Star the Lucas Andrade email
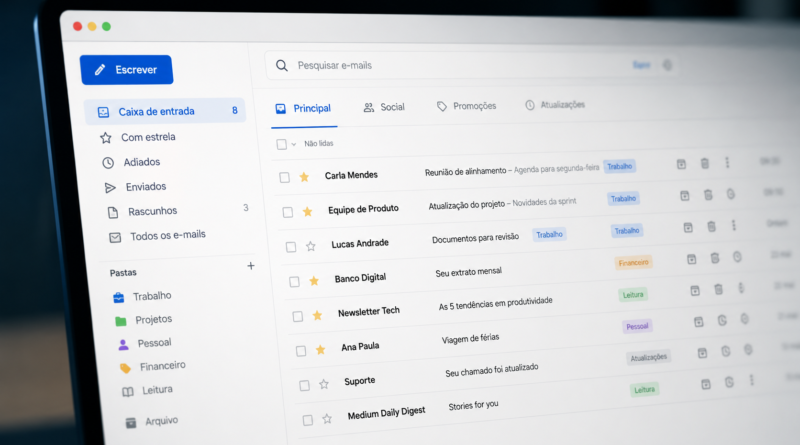Viewport: 800px width, 445px height. [x=311, y=246]
